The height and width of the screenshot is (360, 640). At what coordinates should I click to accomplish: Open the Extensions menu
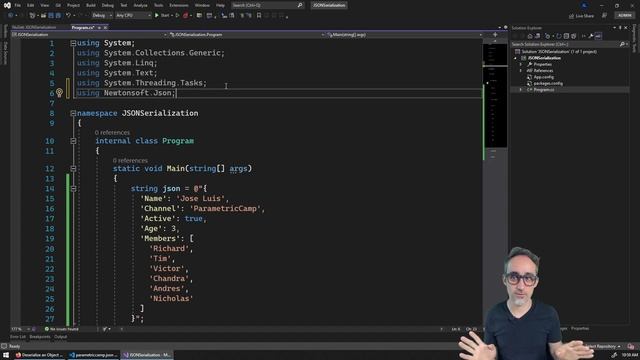click(x=179, y=5)
